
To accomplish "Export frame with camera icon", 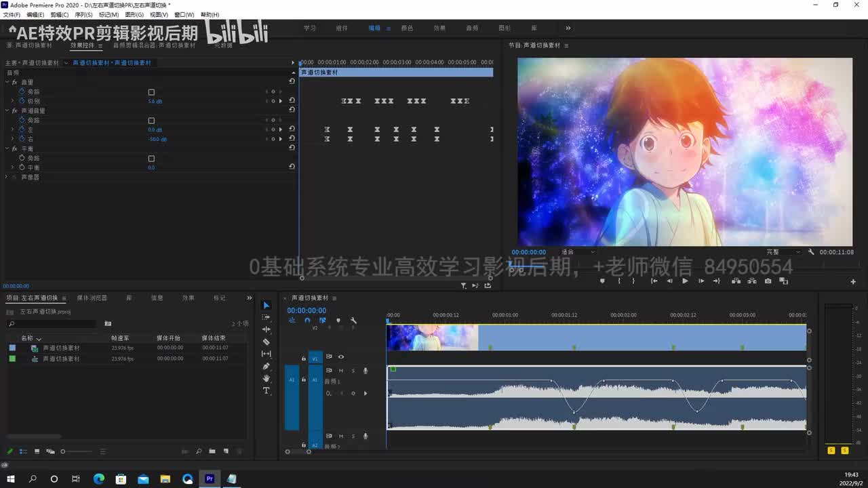I will pyautogui.click(x=768, y=281).
